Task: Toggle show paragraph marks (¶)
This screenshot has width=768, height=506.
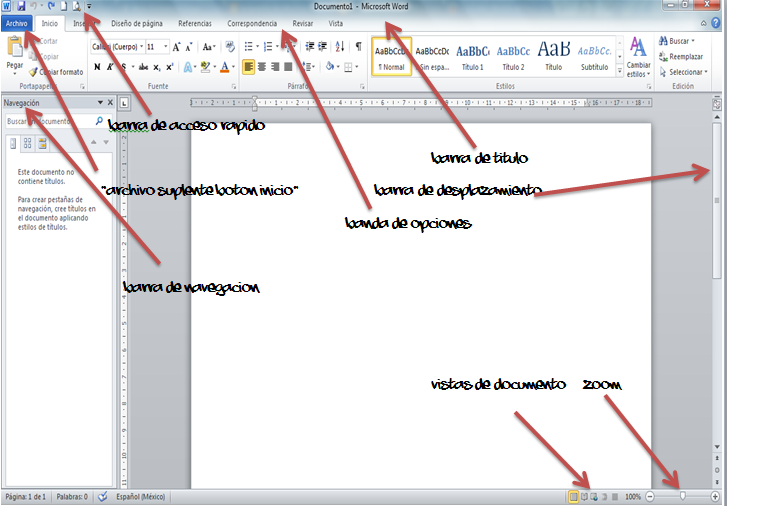Action: [358, 46]
